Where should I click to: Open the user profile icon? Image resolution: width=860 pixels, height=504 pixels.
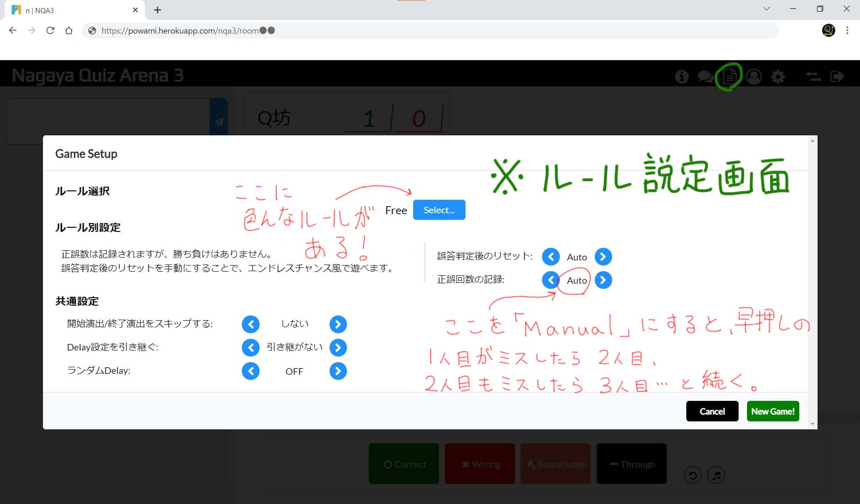[754, 77]
